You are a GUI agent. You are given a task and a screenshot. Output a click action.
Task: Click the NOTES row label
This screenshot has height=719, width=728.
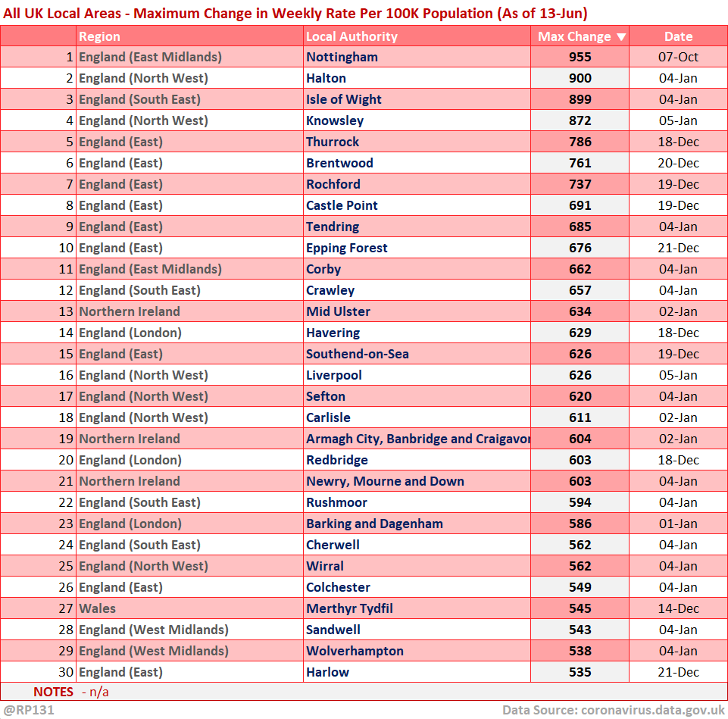(53, 692)
